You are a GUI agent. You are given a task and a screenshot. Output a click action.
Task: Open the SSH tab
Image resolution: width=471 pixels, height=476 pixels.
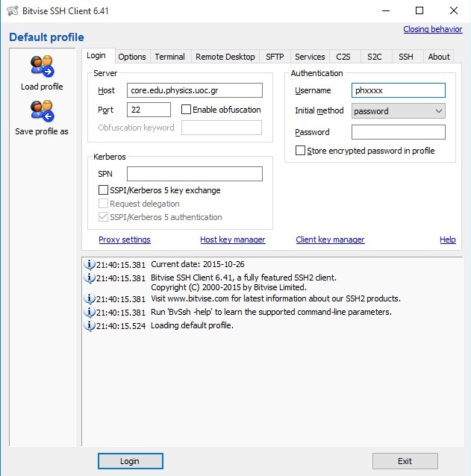[406, 57]
